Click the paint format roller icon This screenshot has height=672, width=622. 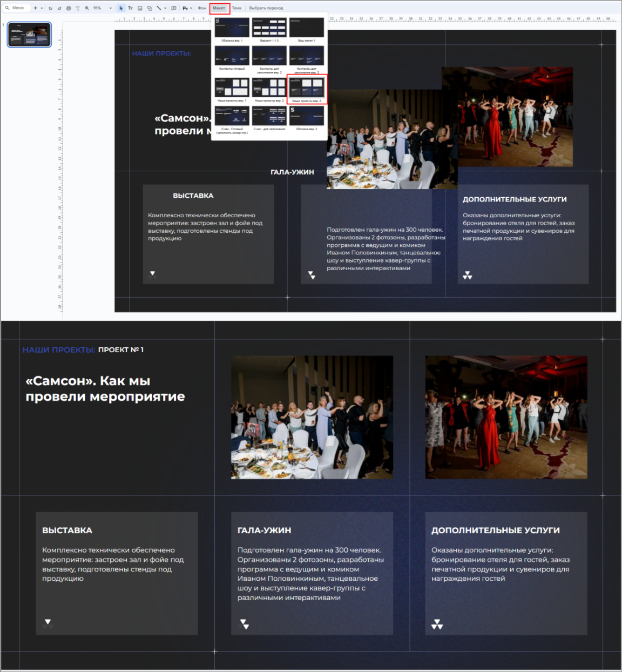77,8
